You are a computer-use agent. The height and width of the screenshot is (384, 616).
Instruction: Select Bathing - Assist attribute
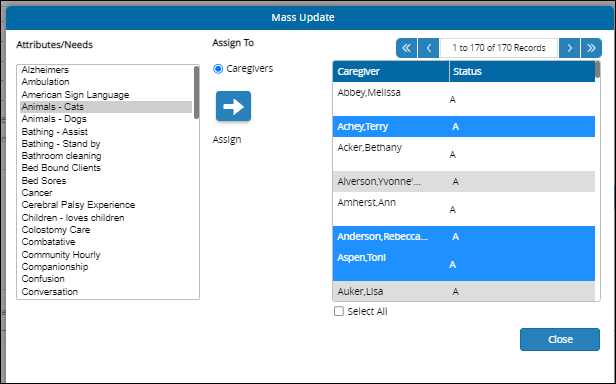pos(106,132)
